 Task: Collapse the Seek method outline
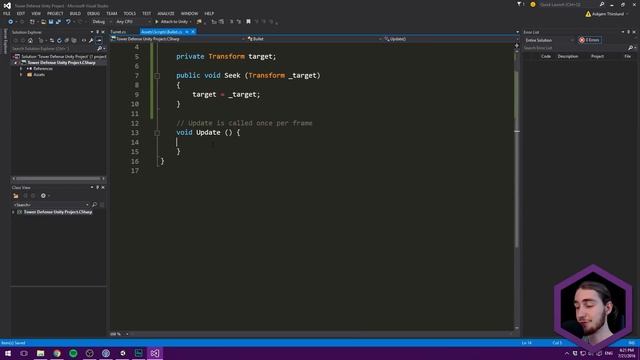(x=157, y=76)
